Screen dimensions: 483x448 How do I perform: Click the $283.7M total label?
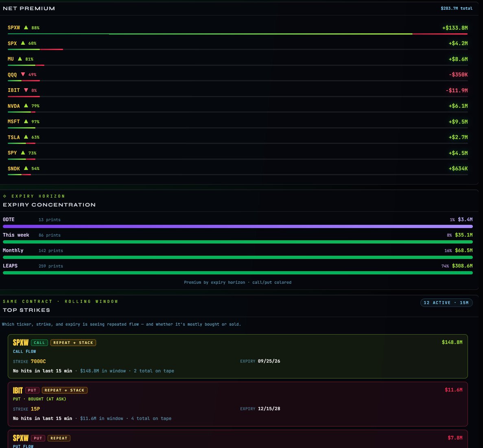tap(457, 8)
